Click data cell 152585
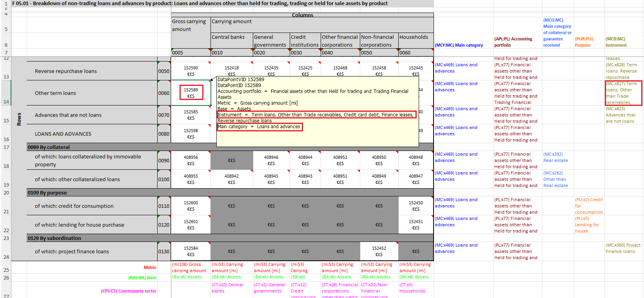The image size is (644, 298). [191, 115]
